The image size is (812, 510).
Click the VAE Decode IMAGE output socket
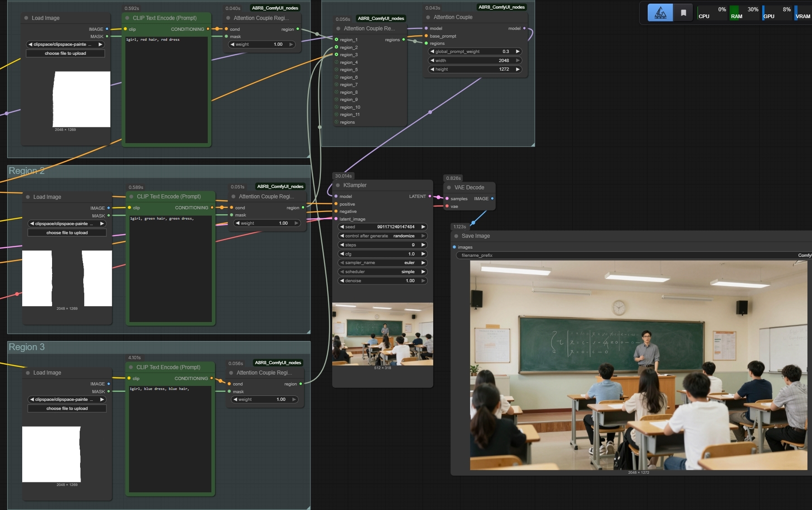492,199
